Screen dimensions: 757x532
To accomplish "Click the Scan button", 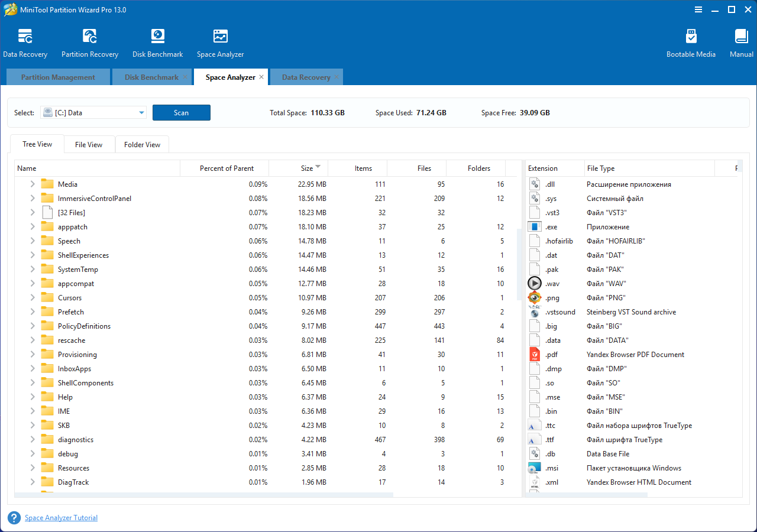I will 182,113.
